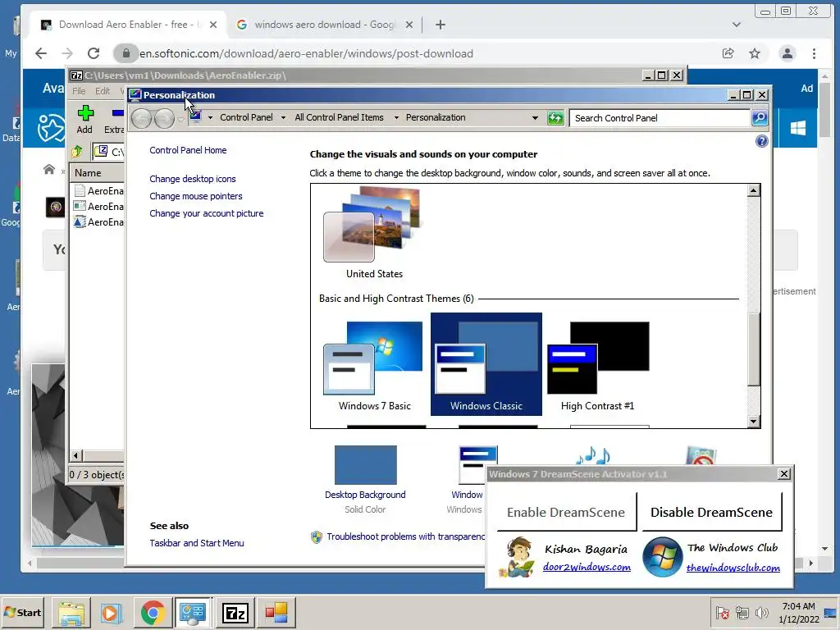The height and width of the screenshot is (630, 840).
Task: Click the theme list scrollbar thumb
Action: click(x=754, y=349)
